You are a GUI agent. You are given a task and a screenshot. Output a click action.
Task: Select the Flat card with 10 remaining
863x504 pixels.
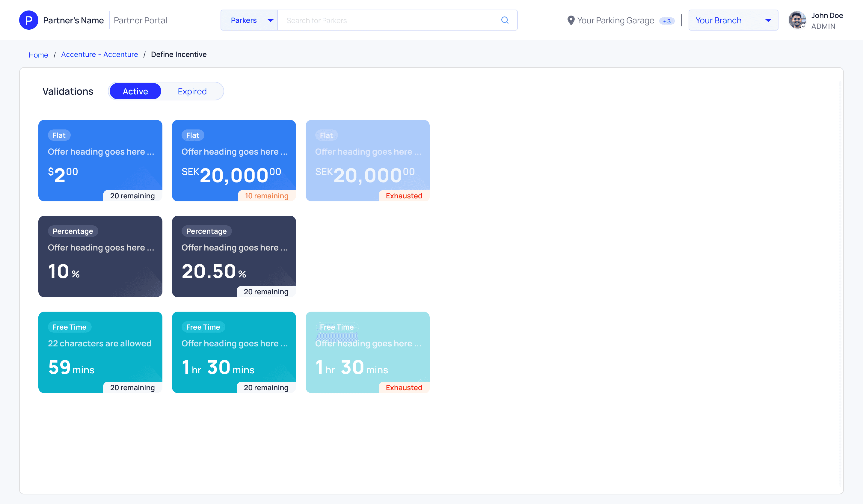(233, 160)
